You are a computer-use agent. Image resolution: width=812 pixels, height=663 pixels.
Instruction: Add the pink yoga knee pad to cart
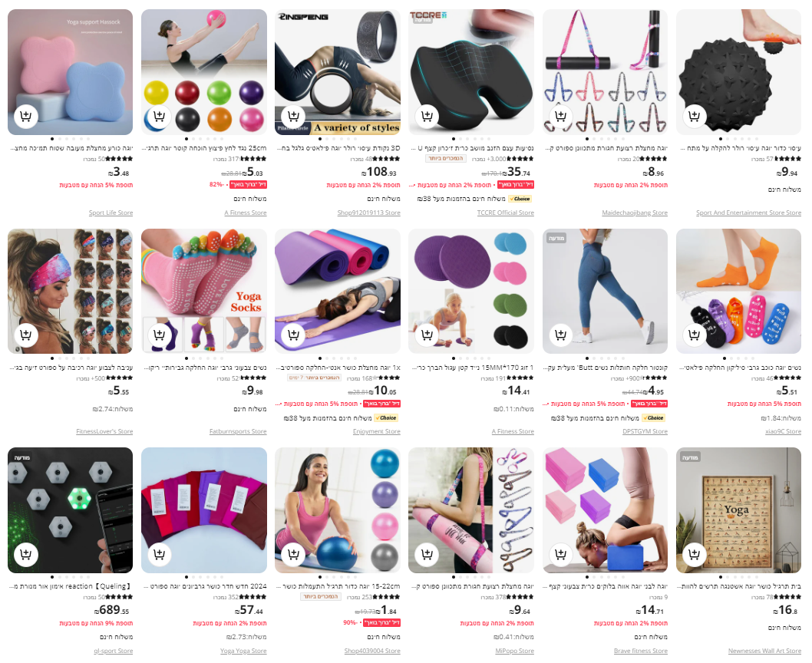tap(25, 116)
